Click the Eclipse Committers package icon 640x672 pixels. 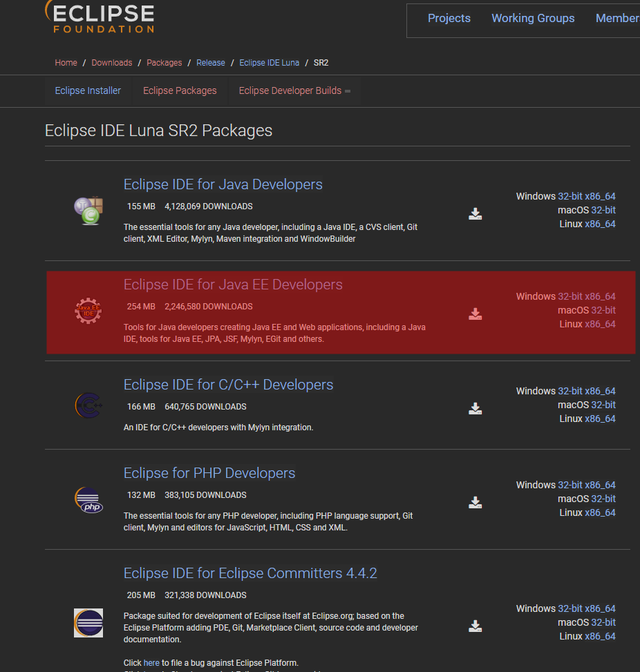tap(88, 623)
